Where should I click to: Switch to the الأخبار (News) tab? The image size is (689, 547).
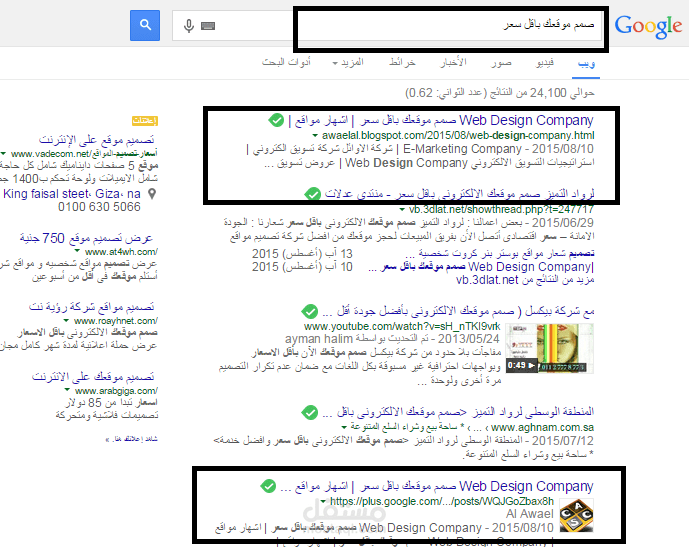click(x=453, y=62)
